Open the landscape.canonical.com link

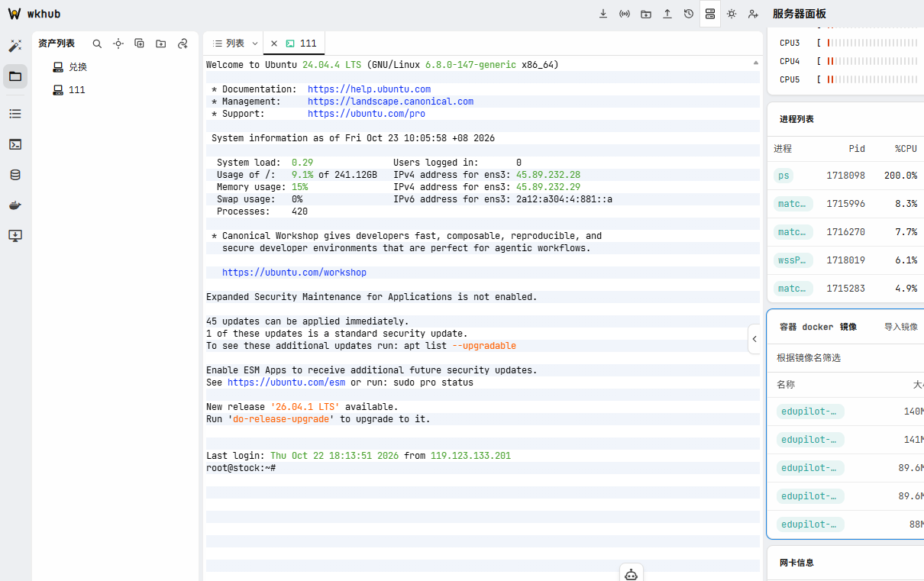pyautogui.click(x=390, y=102)
